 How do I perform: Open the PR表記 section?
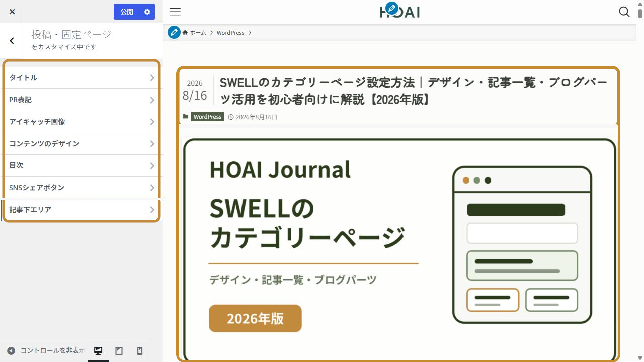pyautogui.click(x=81, y=100)
